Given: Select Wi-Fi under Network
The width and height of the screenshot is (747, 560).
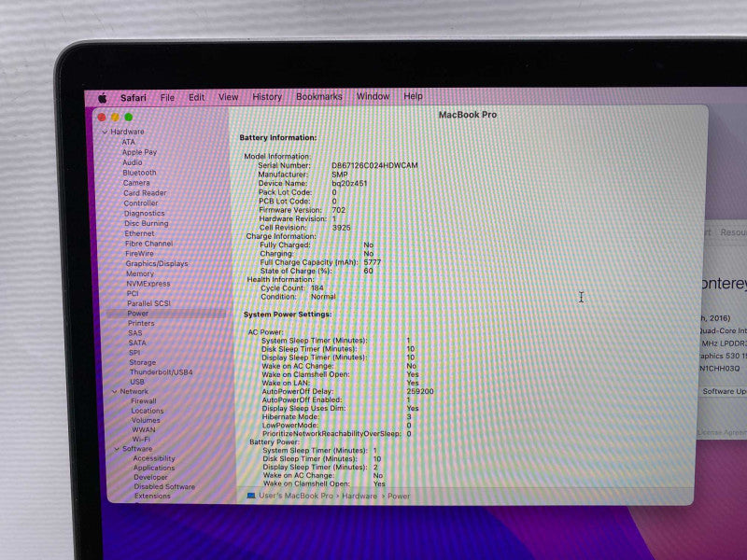Looking at the screenshot, I should (141, 439).
